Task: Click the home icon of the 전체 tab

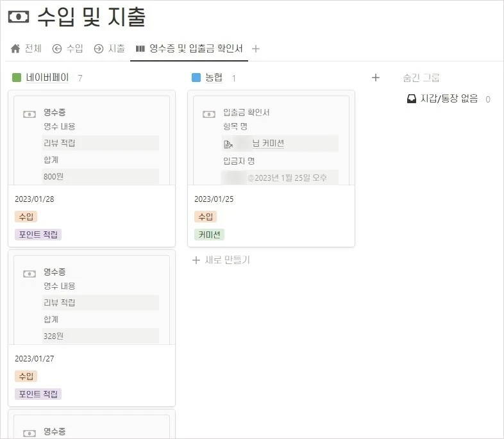Action: coord(15,49)
